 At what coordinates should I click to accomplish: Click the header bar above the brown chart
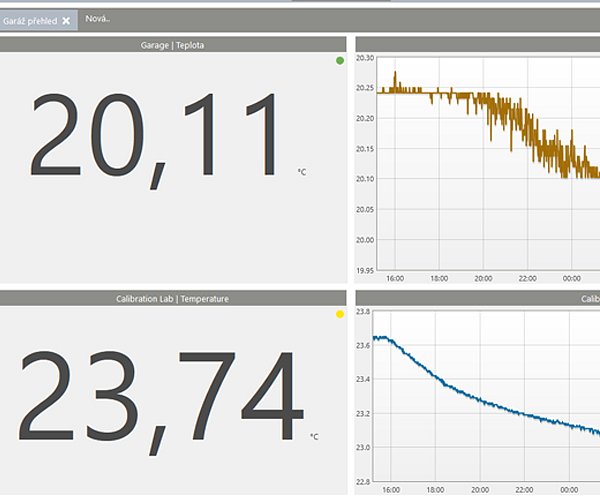tap(477, 45)
